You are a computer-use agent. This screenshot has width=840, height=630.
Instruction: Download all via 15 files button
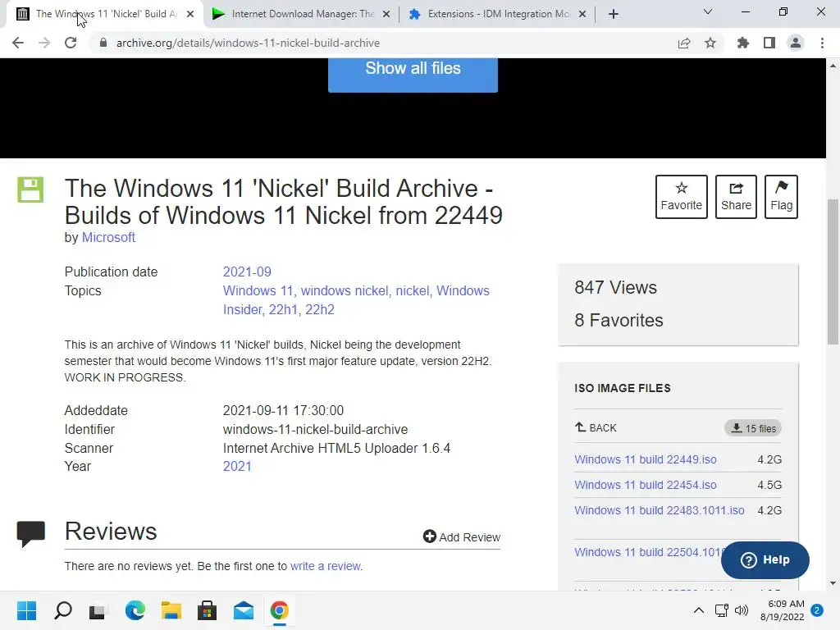point(753,428)
